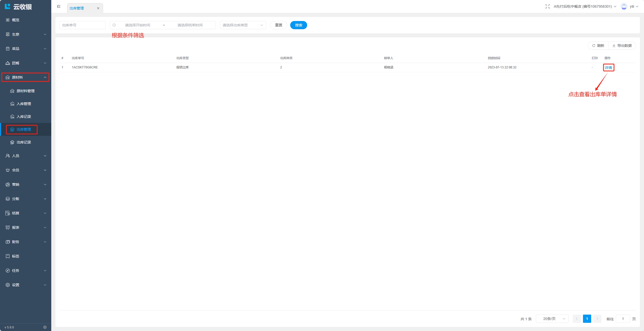The image size is (644, 331).
Task: Click the user avatar icon
Action: click(x=624, y=6)
